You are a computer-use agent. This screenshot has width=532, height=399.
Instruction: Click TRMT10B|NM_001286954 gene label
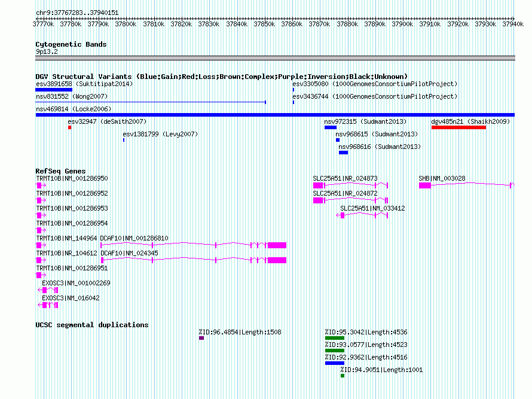tap(72, 224)
